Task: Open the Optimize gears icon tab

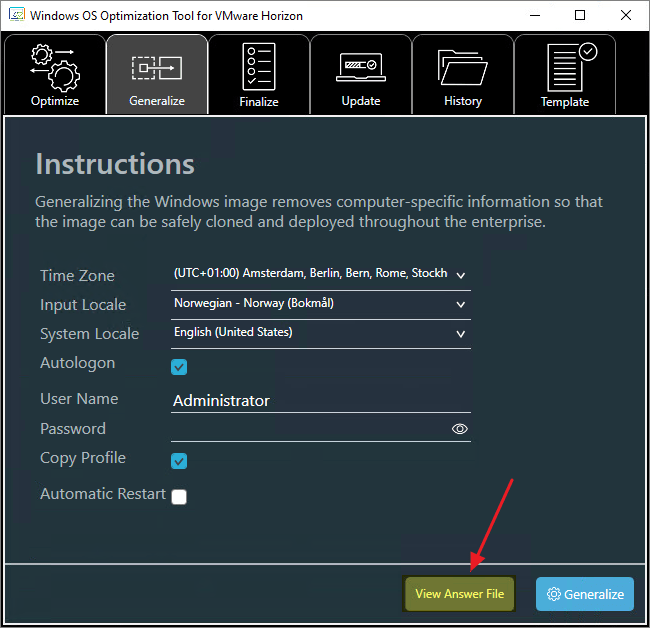Action: tap(55, 67)
